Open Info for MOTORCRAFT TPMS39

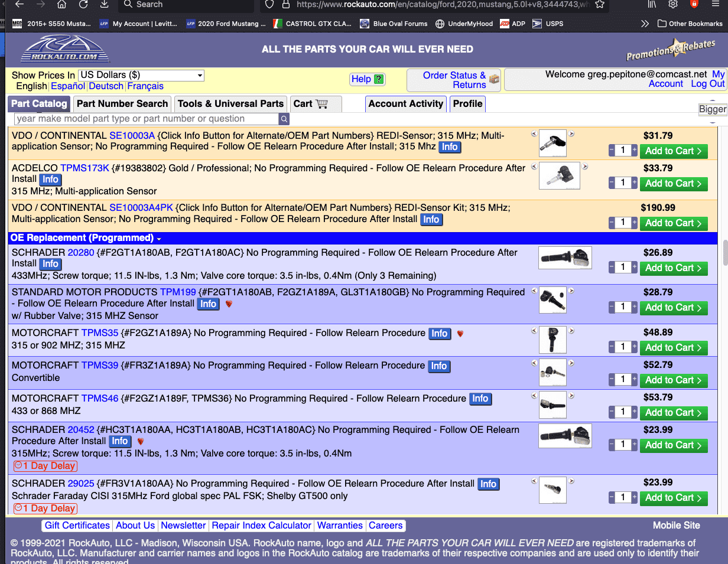pos(439,366)
